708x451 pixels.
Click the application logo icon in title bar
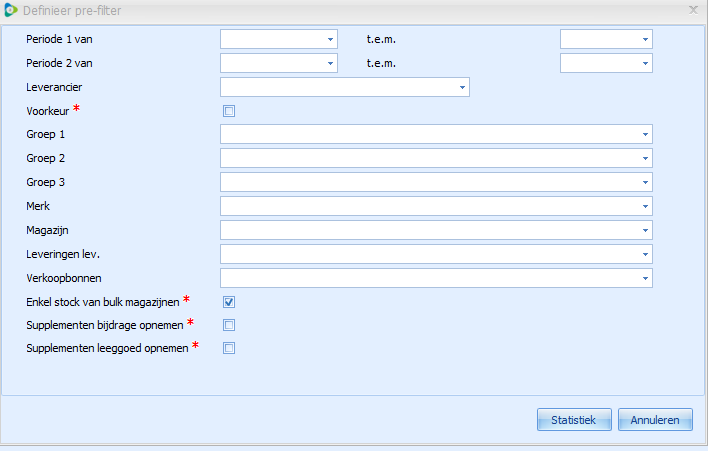10,10
